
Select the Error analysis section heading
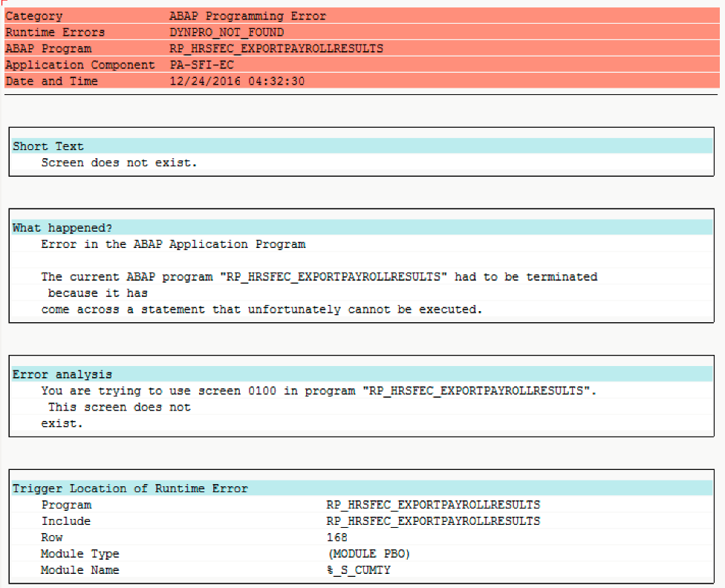62,374
